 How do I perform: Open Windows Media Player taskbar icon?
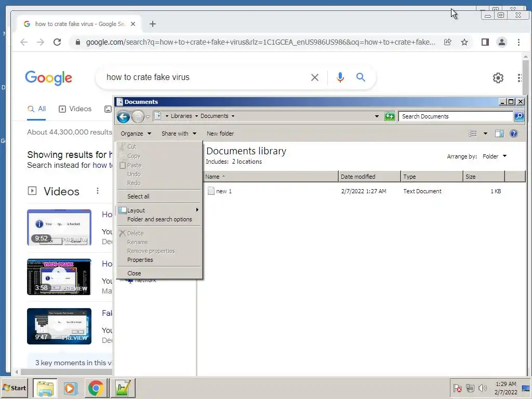[x=71, y=388]
